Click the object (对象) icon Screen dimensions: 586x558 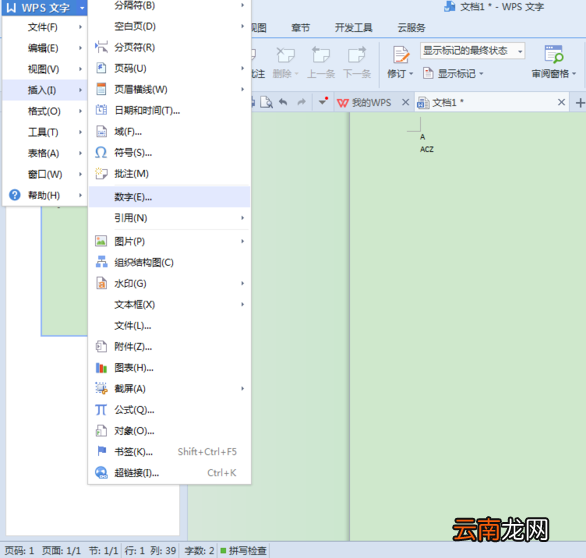[101, 431]
